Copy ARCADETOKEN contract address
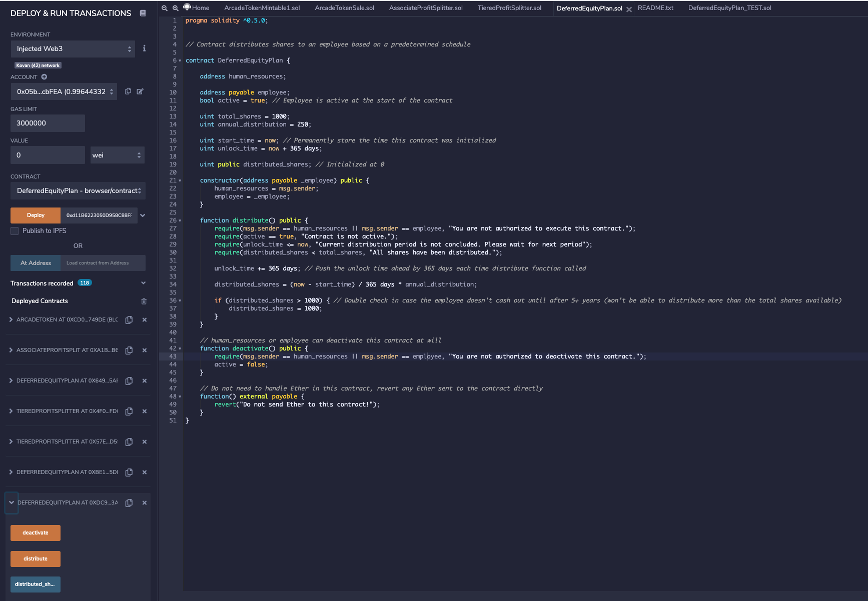868x601 pixels. 129,320
